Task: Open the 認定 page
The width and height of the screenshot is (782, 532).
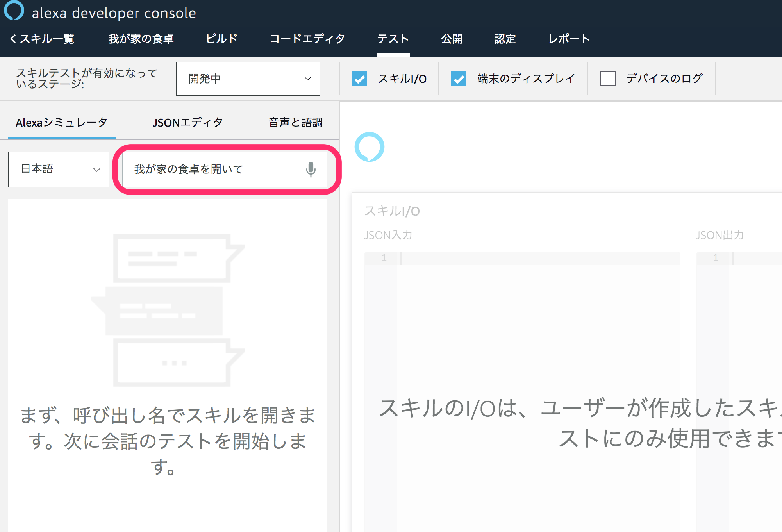Action: (x=505, y=39)
